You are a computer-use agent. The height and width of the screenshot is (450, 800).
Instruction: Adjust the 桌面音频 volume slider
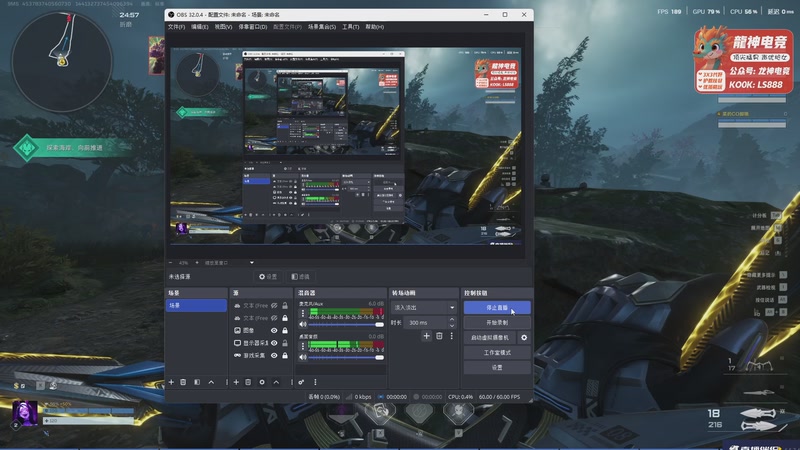[x=346, y=357]
